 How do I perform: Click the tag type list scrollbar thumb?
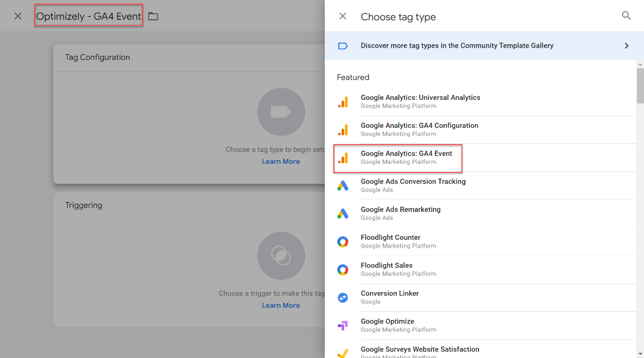pos(640,85)
